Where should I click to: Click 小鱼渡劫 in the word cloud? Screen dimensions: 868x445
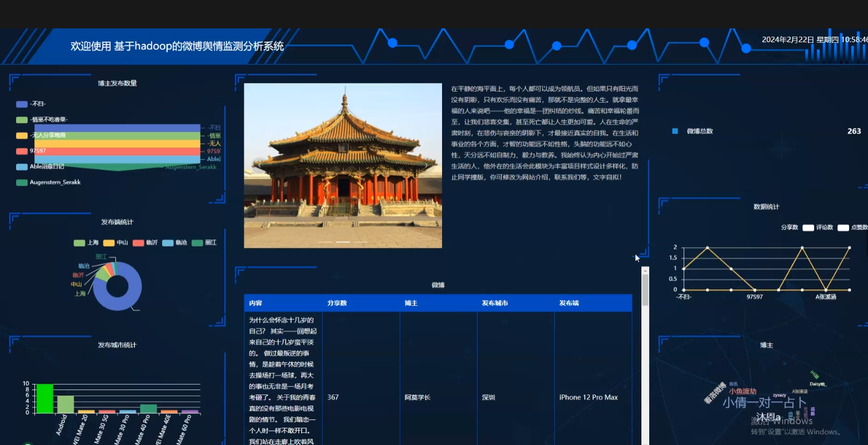coord(742,391)
